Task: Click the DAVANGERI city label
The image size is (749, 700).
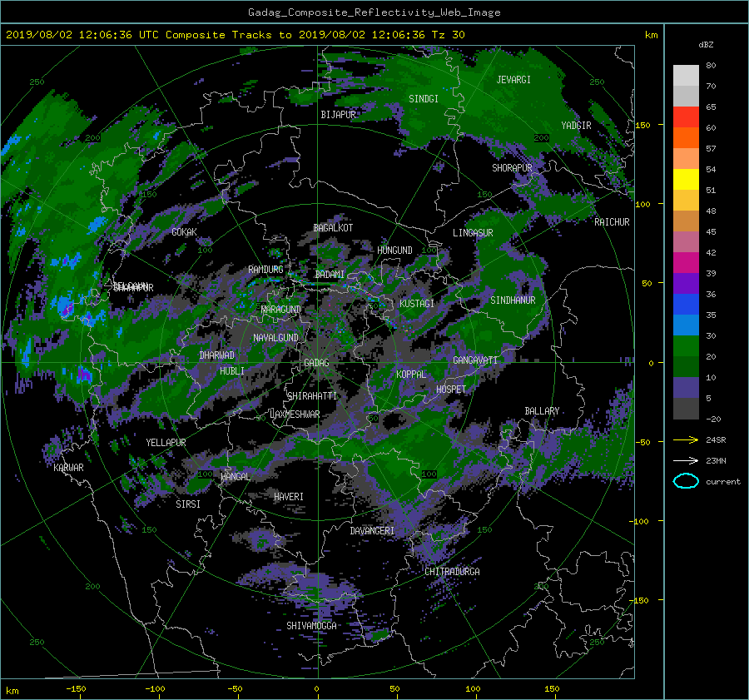Action: 372,531
